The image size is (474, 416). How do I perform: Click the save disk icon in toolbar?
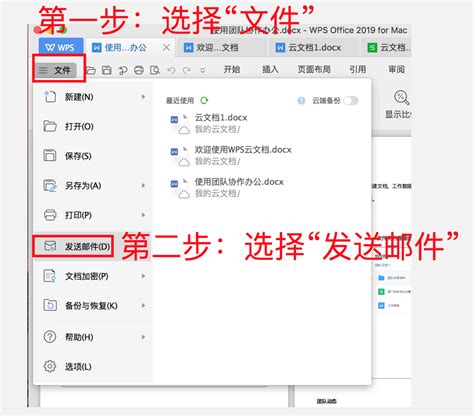107,70
